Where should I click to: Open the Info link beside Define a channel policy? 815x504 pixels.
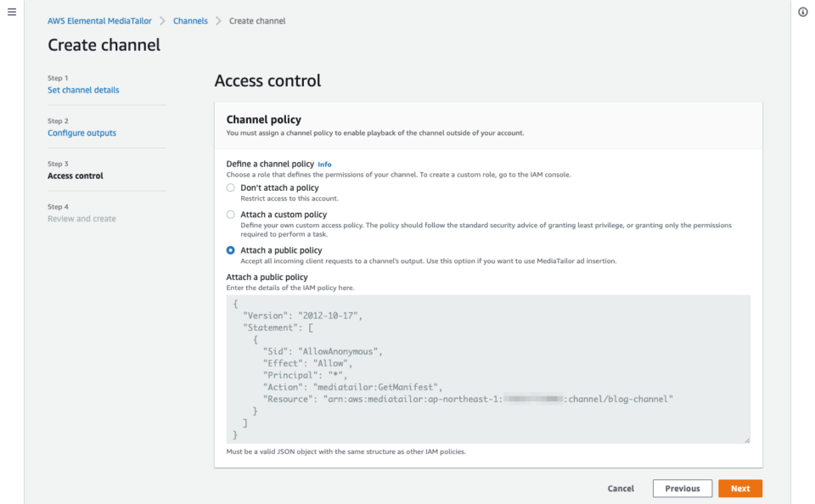click(x=323, y=165)
